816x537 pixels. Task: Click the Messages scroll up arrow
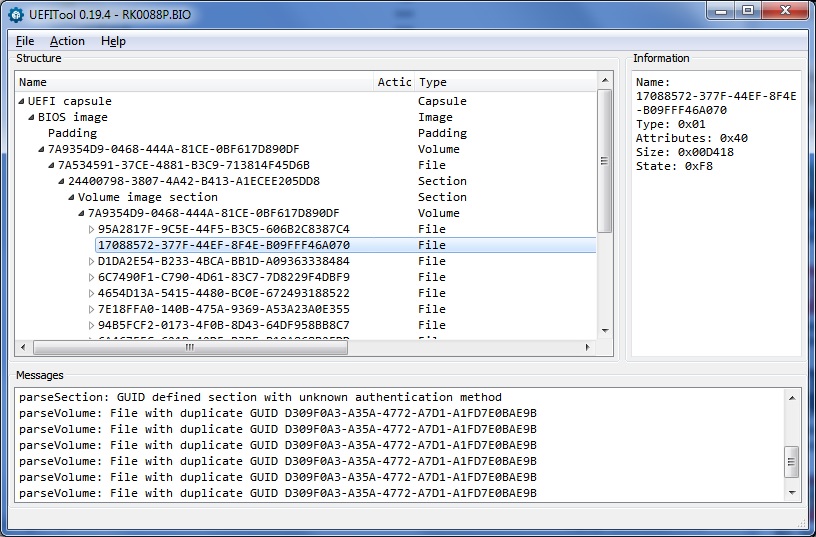click(x=792, y=398)
